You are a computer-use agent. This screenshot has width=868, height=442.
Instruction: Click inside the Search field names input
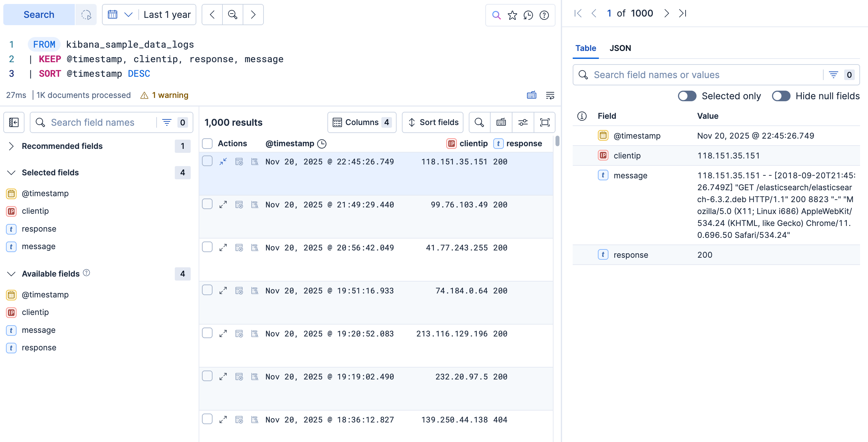(98, 122)
